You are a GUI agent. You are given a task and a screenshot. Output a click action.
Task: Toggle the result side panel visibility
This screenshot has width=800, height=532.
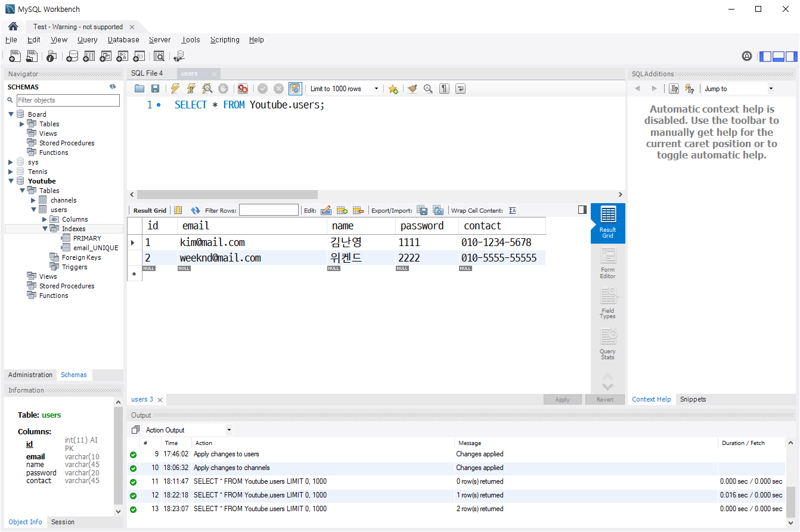(582, 210)
